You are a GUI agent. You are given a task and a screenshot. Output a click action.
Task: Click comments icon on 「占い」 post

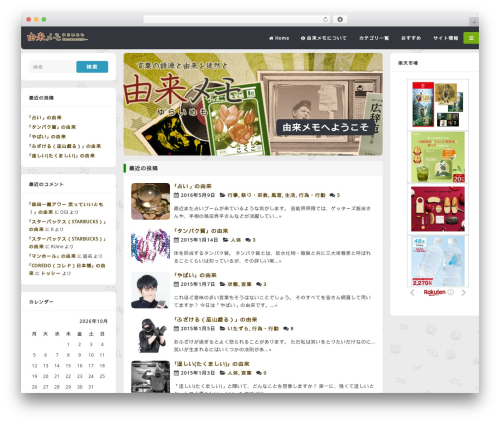tap(332, 195)
